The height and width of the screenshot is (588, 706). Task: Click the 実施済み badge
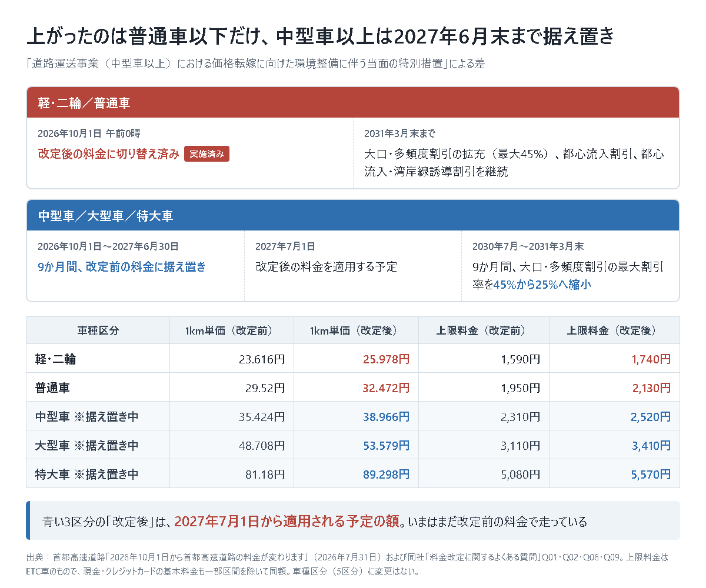point(207,154)
